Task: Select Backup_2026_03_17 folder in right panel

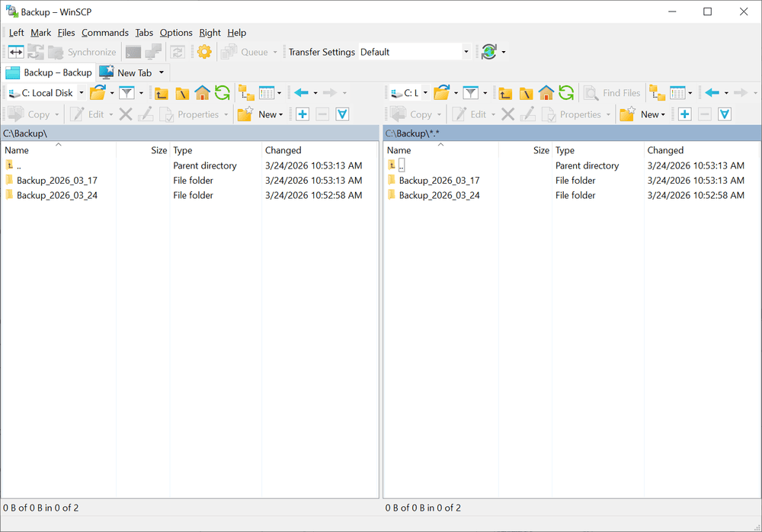Action: (x=440, y=181)
